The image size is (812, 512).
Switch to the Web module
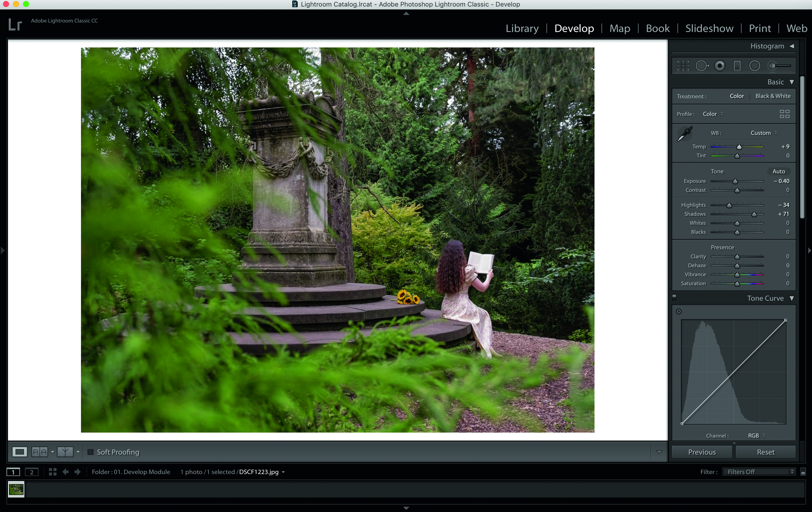[796, 28]
